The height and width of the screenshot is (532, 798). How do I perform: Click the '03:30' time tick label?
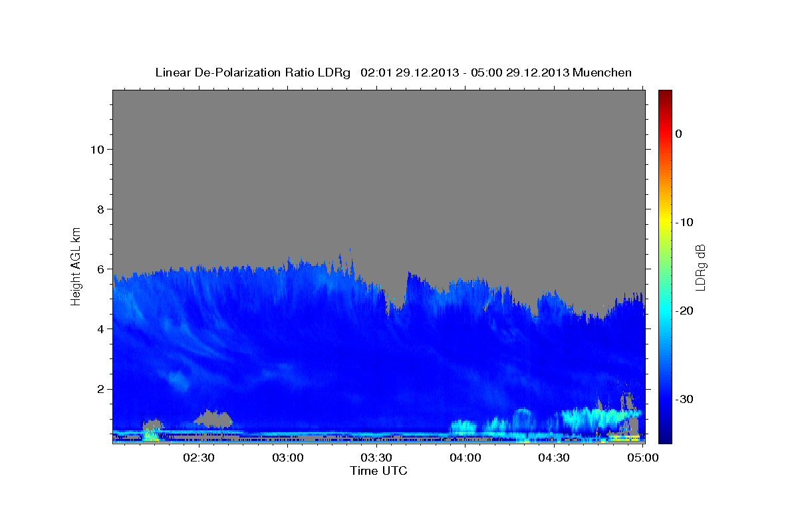click(x=376, y=458)
